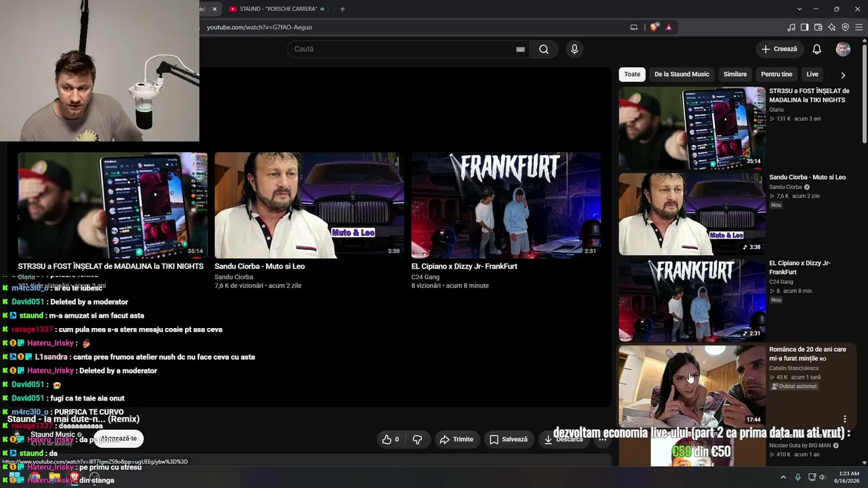Click sidebar title STR3SU a FOST ÎNȘELAT

[x=809, y=96]
